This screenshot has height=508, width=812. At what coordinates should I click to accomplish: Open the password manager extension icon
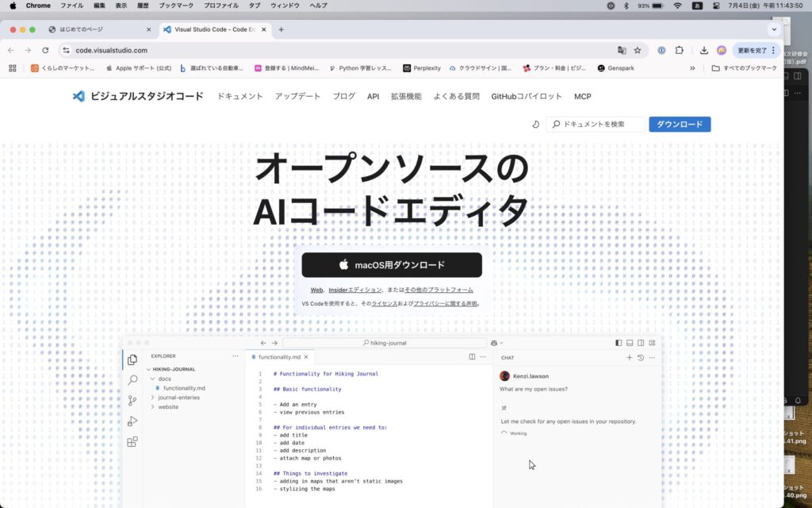tap(661, 50)
